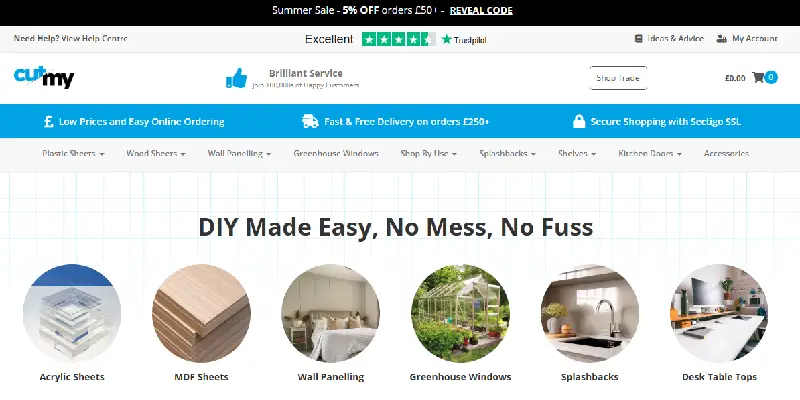Open the Acrylic Sheets category thumbnail
This screenshot has height=400, width=800.
[x=72, y=313]
